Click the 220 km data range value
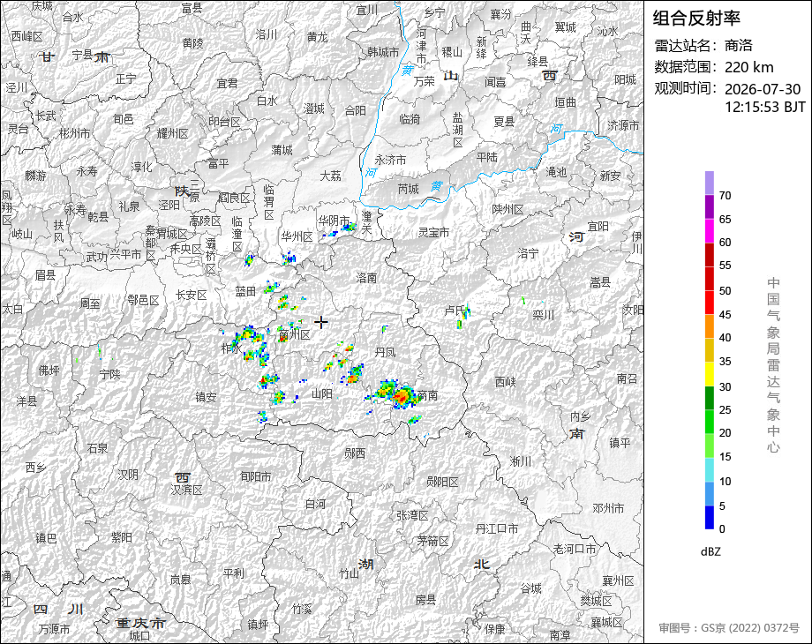Image resolution: width=812 pixels, height=644 pixels. click(x=748, y=67)
